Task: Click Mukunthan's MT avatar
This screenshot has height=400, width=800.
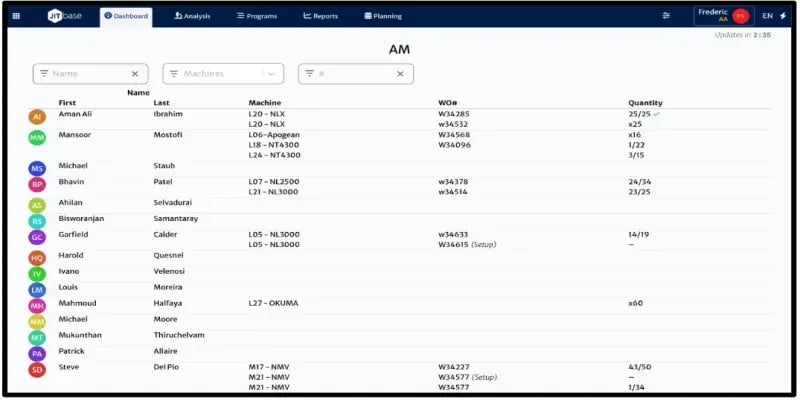Action: (x=37, y=338)
